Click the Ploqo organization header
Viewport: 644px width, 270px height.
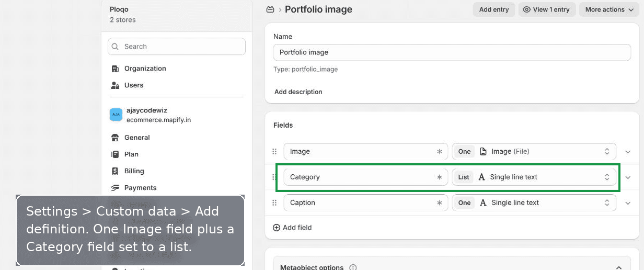[176, 14]
